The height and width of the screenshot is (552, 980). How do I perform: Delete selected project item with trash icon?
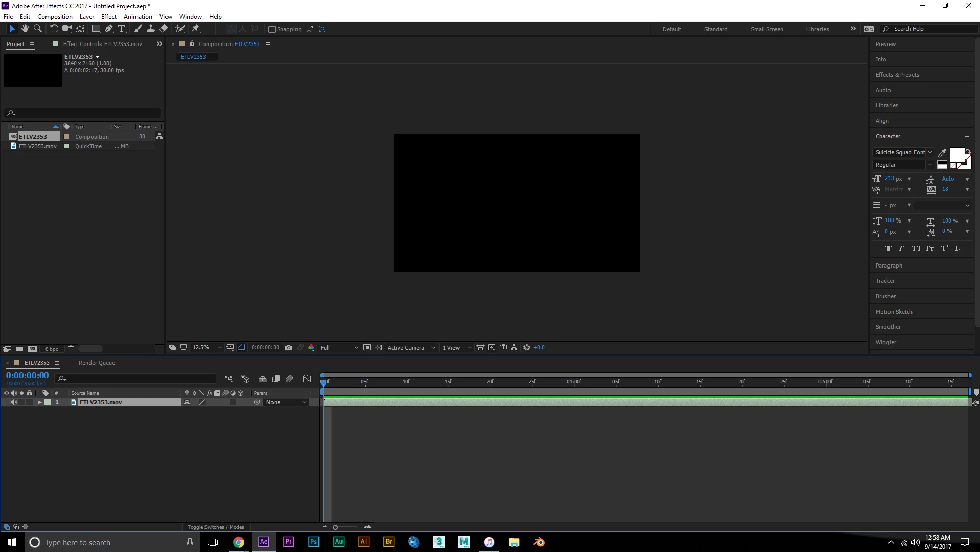(x=71, y=349)
